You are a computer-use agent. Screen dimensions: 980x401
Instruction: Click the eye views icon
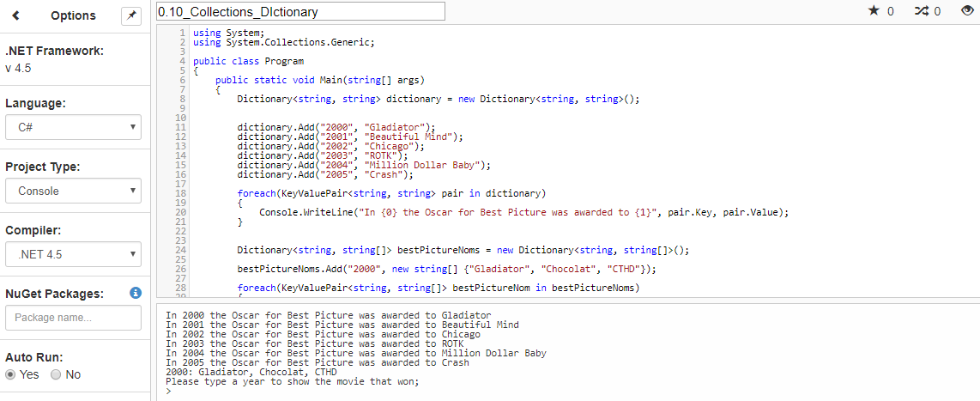tap(967, 11)
